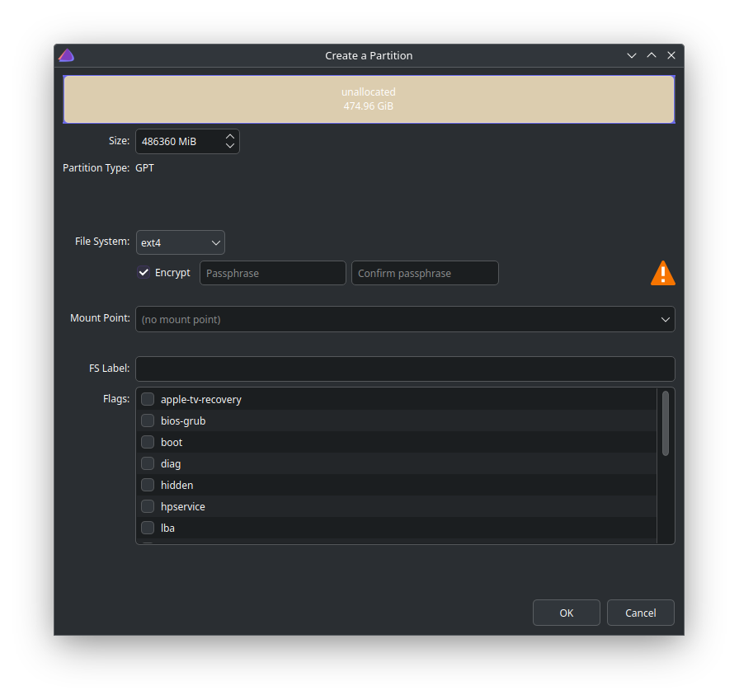The image size is (739, 700).
Task: Toggle the hpservice flag checkbox
Action: coord(148,506)
